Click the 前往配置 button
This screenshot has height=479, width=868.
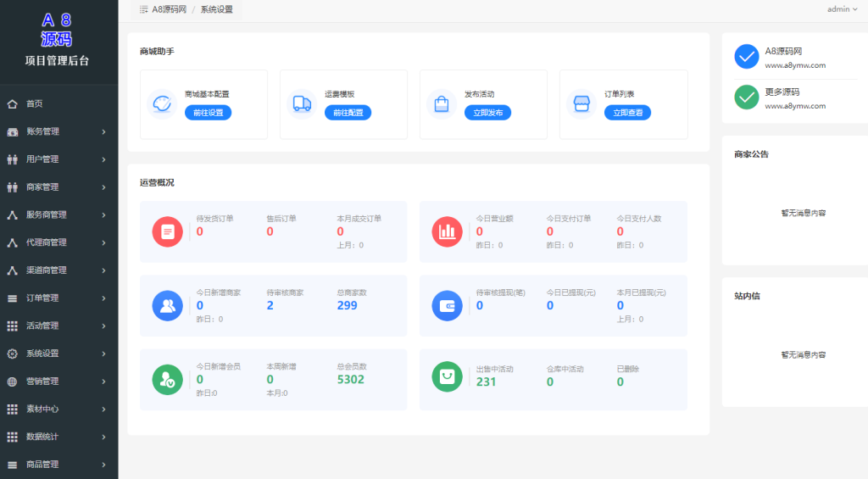click(348, 113)
